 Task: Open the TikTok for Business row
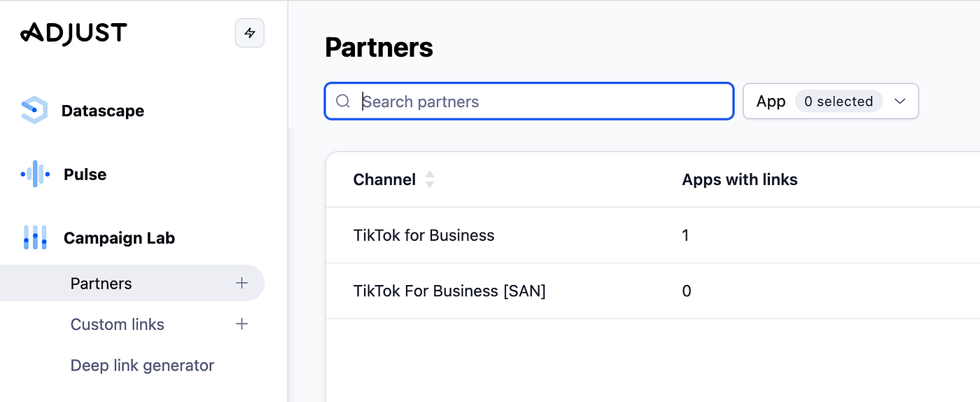tap(652, 235)
